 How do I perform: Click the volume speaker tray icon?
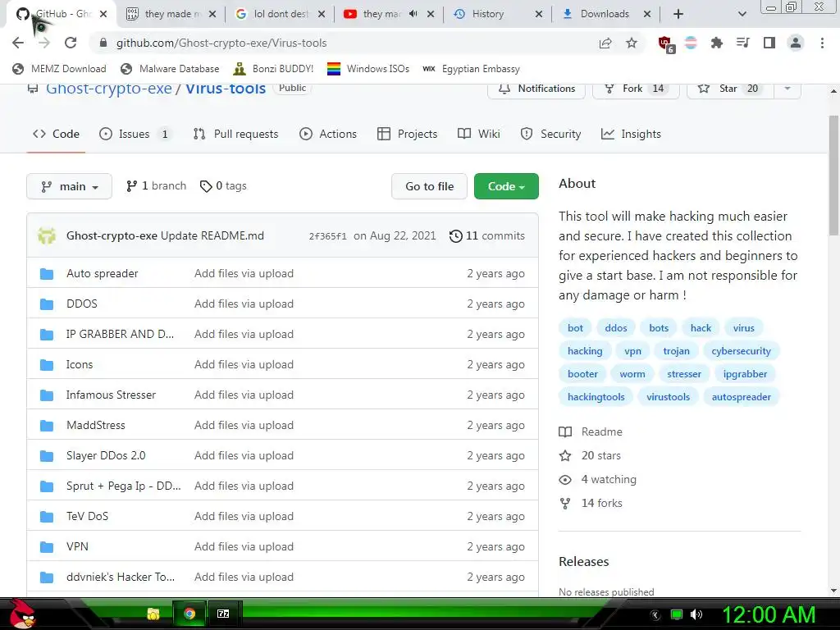tap(696, 614)
